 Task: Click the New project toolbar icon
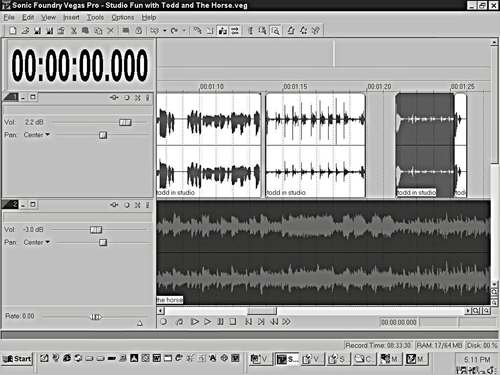[13, 31]
